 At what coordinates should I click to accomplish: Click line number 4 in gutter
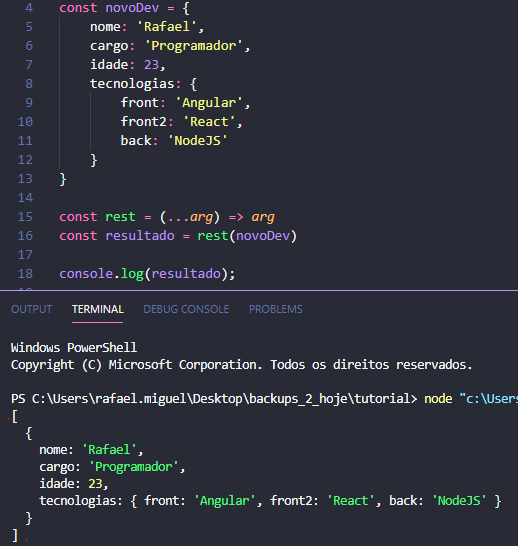pyautogui.click(x=29, y=8)
